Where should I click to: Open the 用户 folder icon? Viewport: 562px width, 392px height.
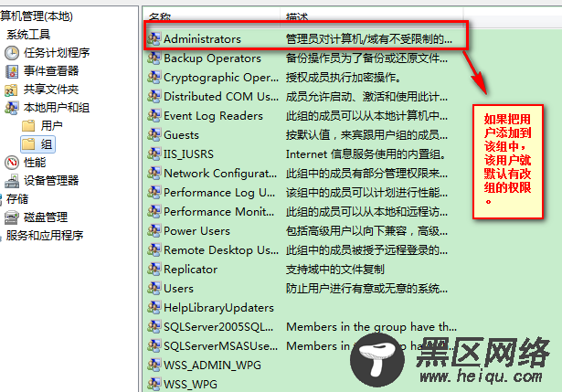click(28, 126)
